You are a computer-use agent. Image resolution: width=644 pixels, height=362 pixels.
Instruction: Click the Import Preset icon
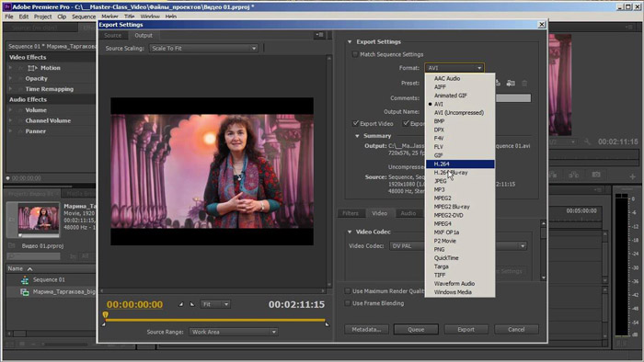[x=511, y=84]
